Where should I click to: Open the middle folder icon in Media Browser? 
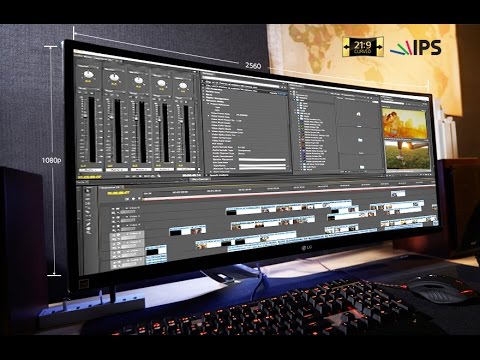(360, 140)
